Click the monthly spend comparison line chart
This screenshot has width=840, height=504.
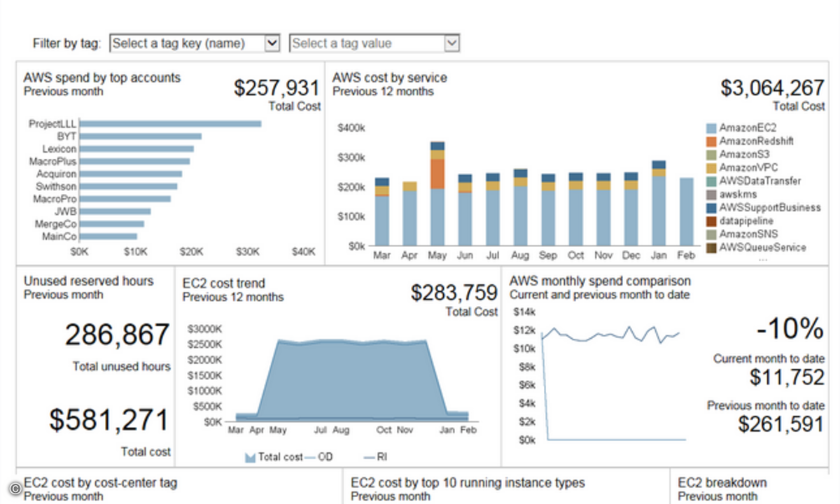613,384
